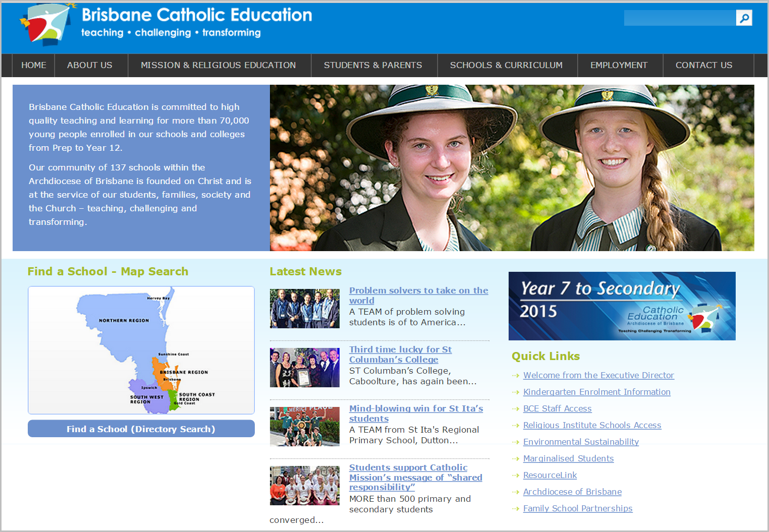Click the problem solvers news thumbnail
The width and height of the screenshot is (769, 532).
click(305, 309)
